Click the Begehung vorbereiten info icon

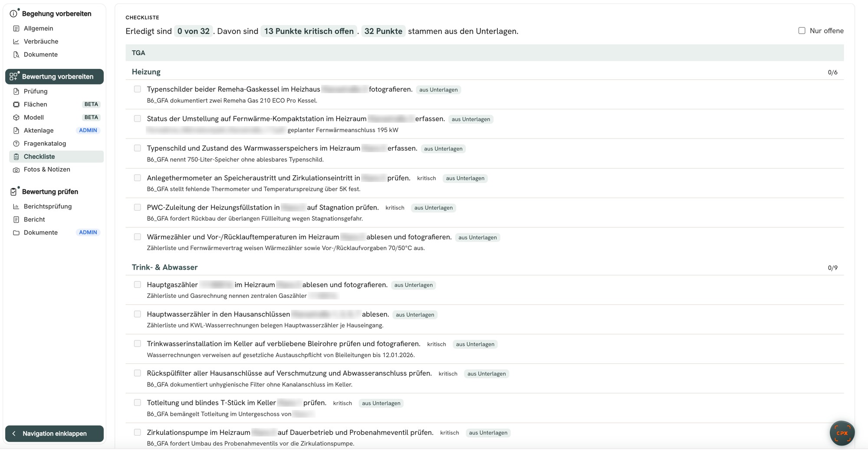coord(14,13)
